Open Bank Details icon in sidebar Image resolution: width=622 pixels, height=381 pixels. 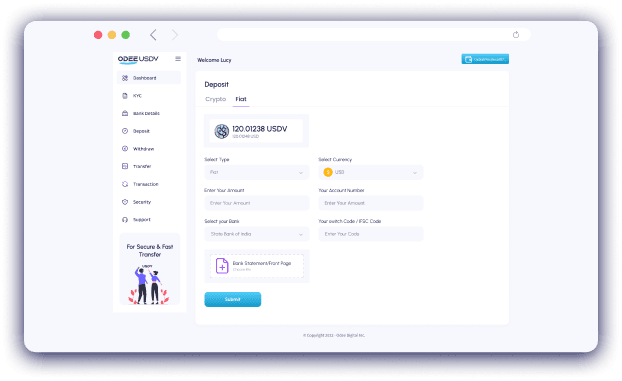[x=125, y=114]
